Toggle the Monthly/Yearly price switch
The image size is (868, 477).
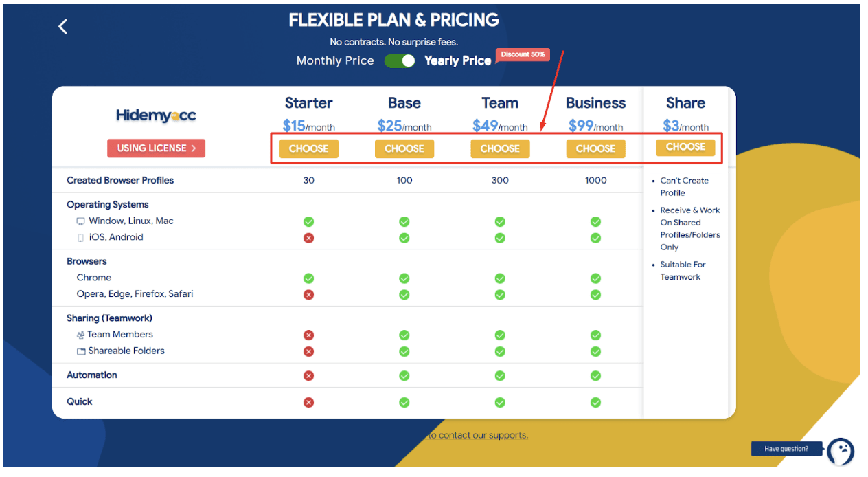click(400, 60)
